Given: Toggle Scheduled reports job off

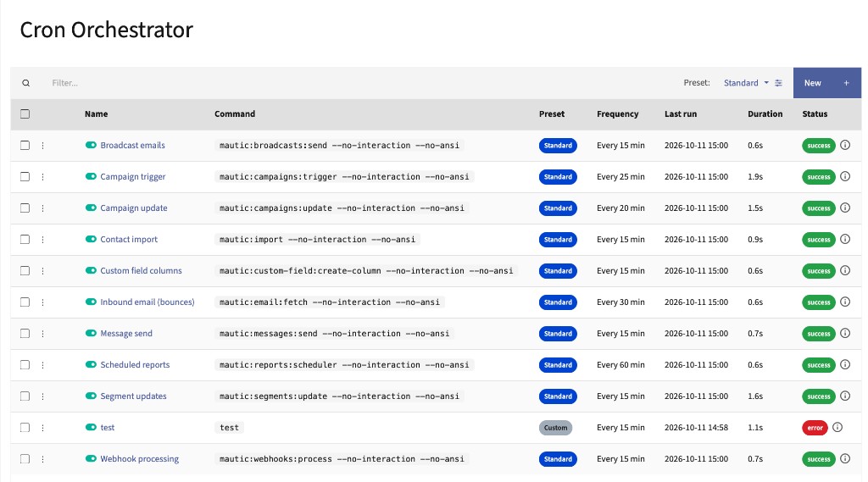Looking at the screenshot, I should [x=91, y=364].
